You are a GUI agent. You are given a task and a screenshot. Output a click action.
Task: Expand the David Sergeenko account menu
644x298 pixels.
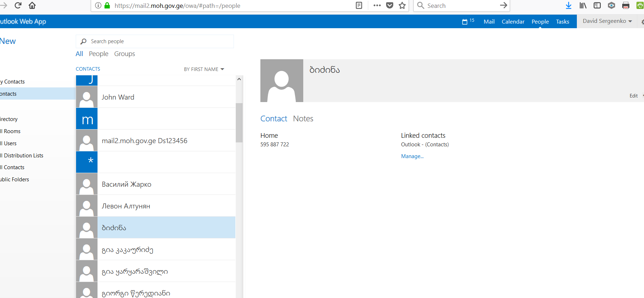point(607,21)
